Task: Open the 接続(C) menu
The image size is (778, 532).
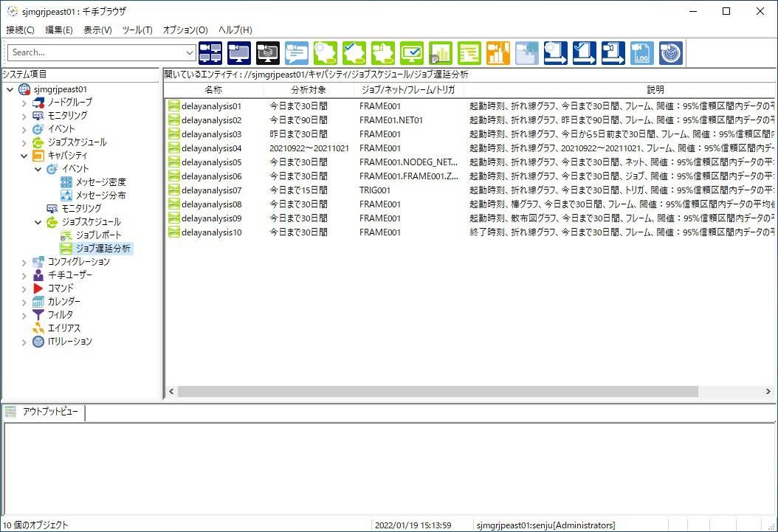Action: (21, 30)
